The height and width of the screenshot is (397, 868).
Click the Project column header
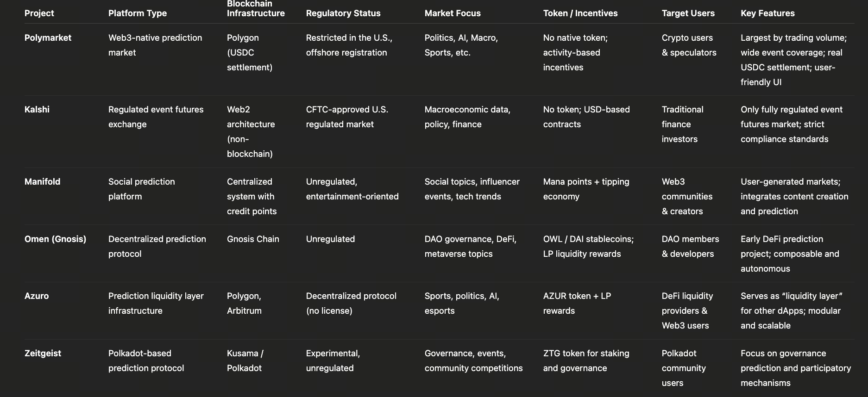point(39,13)
